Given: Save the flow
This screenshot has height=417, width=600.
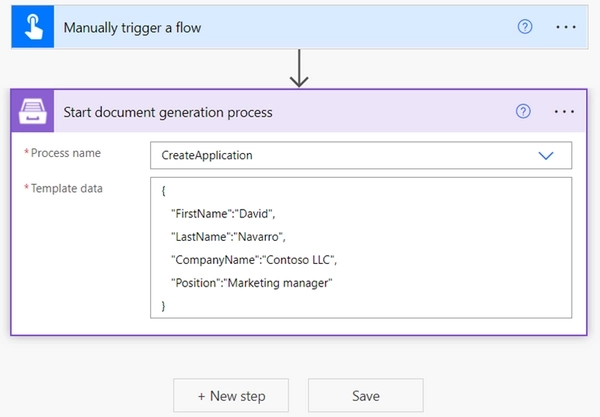Looking at the screenshot, I should 366,396.
